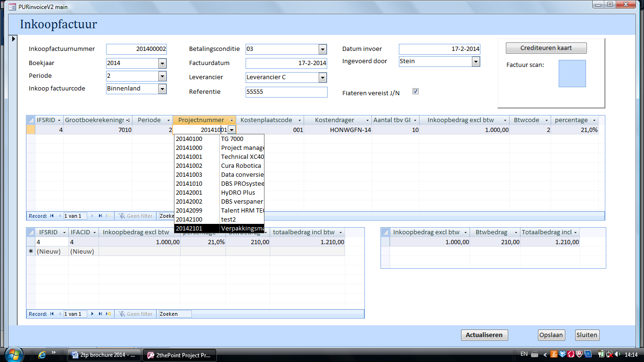Click the McAfee shield tray icon
The height and width of the screenshot is (362, 644).
pos(578,354)
